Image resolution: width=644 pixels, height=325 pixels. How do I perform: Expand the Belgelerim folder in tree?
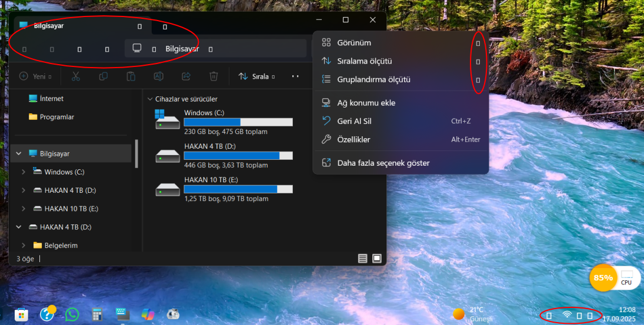click(x=24, y=246)
